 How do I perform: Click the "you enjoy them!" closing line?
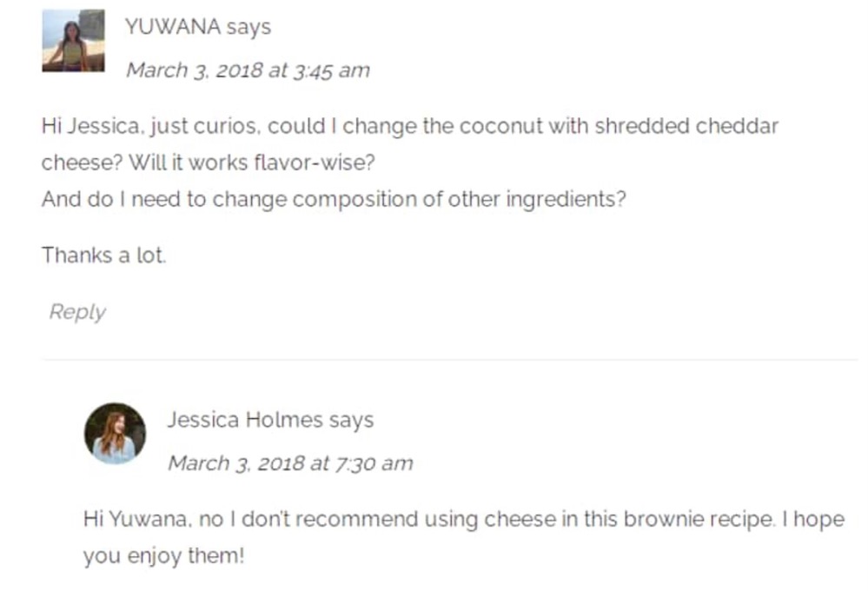tap(164, 555)
